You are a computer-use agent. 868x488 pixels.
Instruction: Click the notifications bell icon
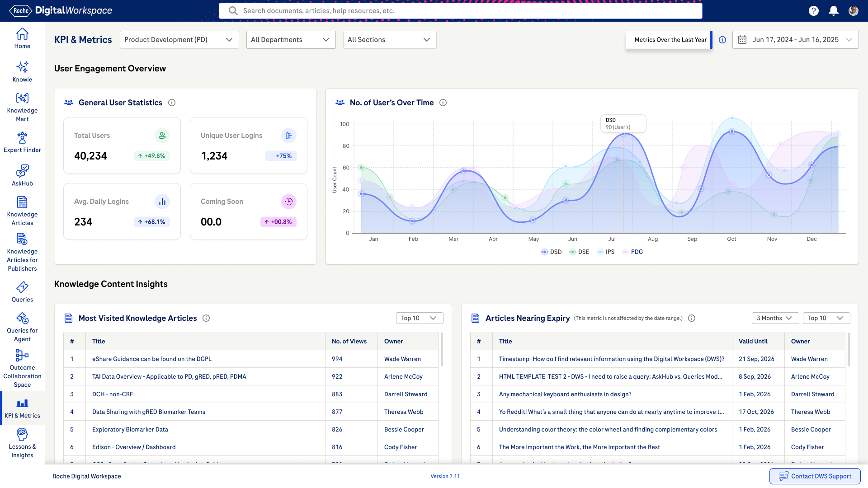point(833,11)
